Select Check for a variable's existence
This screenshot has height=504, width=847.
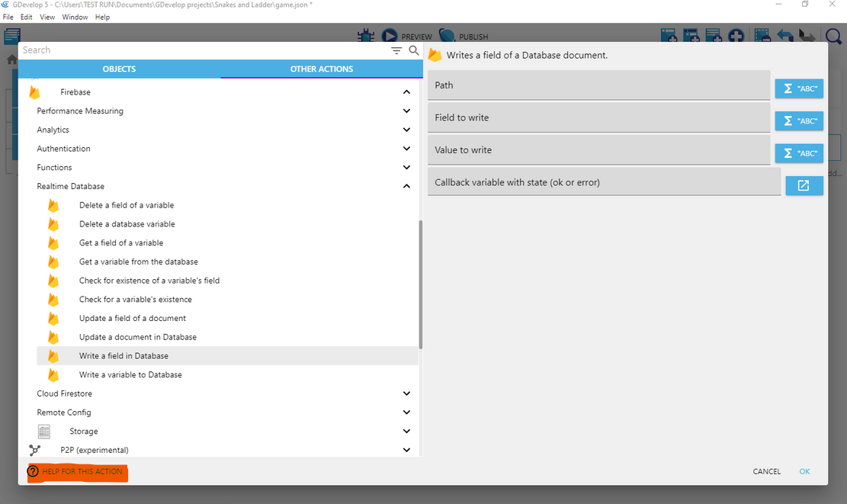pos(227,299)
